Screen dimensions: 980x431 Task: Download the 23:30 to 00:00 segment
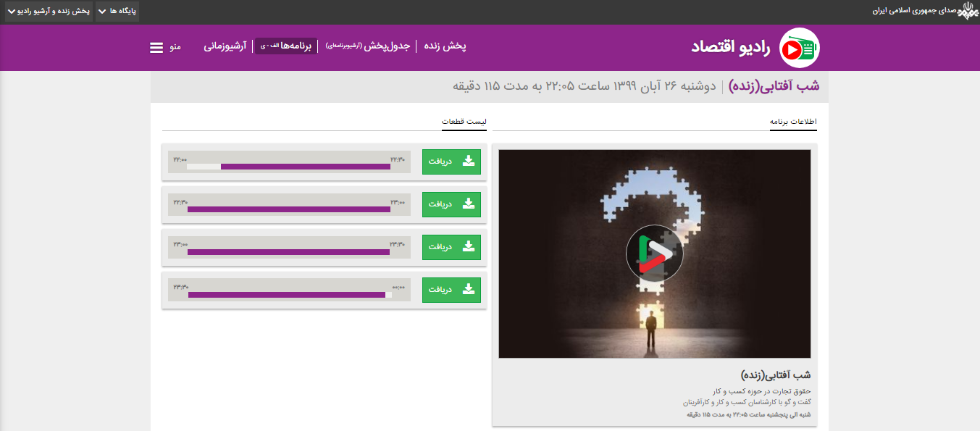click(451, 290)
